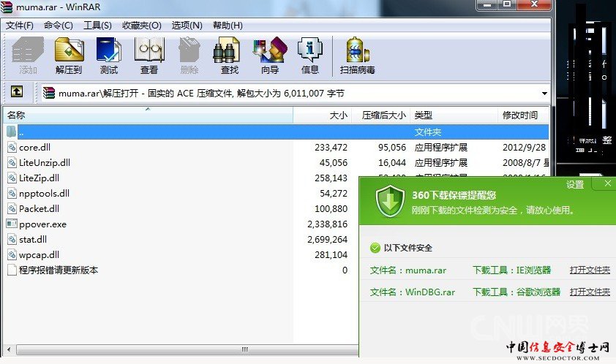
Task: Click the horizontal scrollbar left arrow
Action: 9,349
